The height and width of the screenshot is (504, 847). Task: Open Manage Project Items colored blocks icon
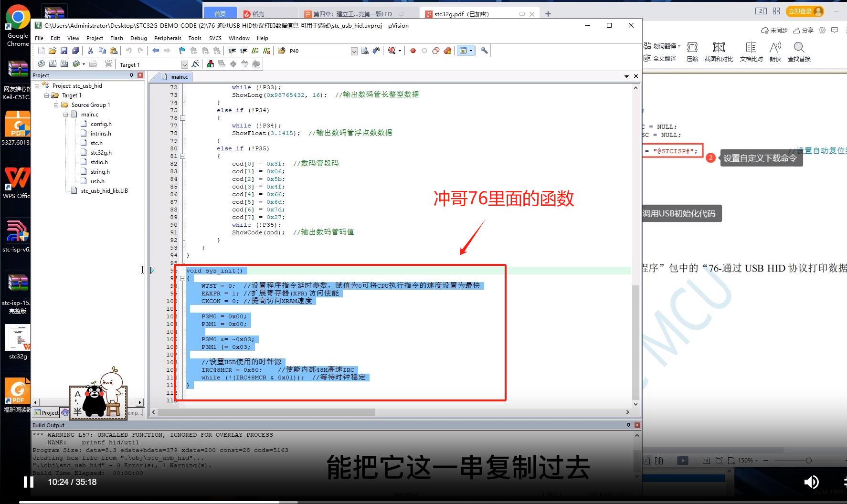pyautogui.click(x=210, y=64)
